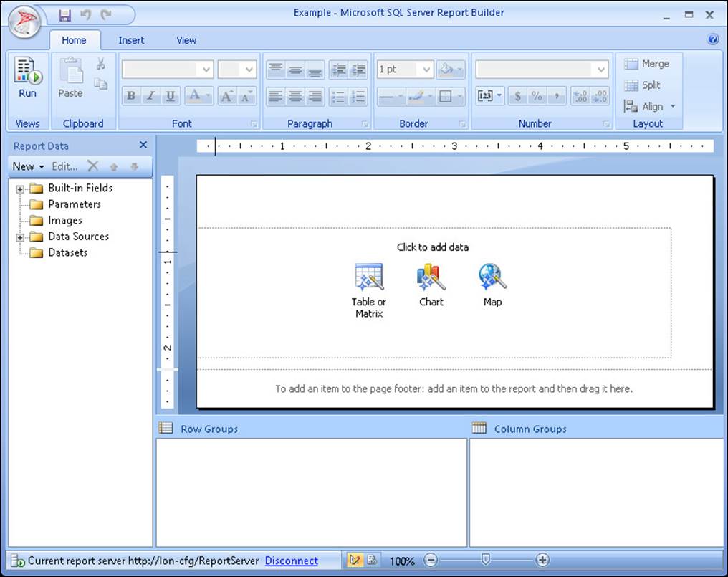Launch the Chart wizard
Viewport: 728px width, 577px height.
pos(431,285)
